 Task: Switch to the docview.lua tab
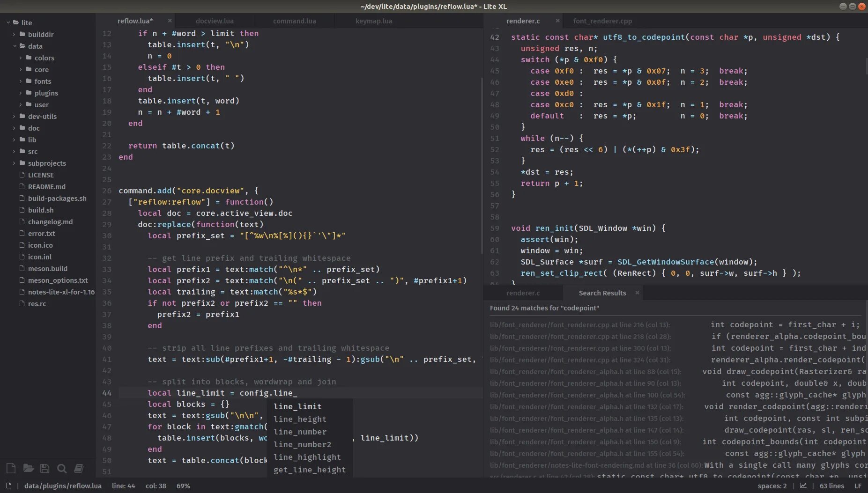(x=215, y=21)
